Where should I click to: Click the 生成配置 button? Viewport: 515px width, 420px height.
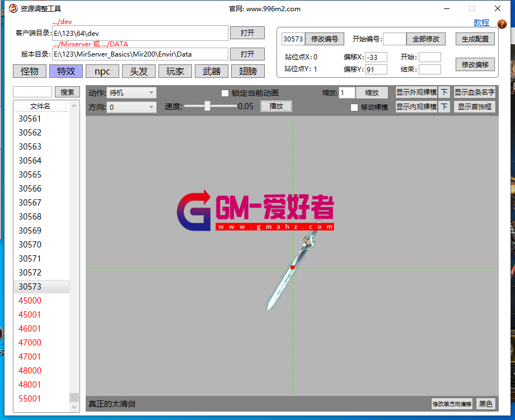[475, 39]
